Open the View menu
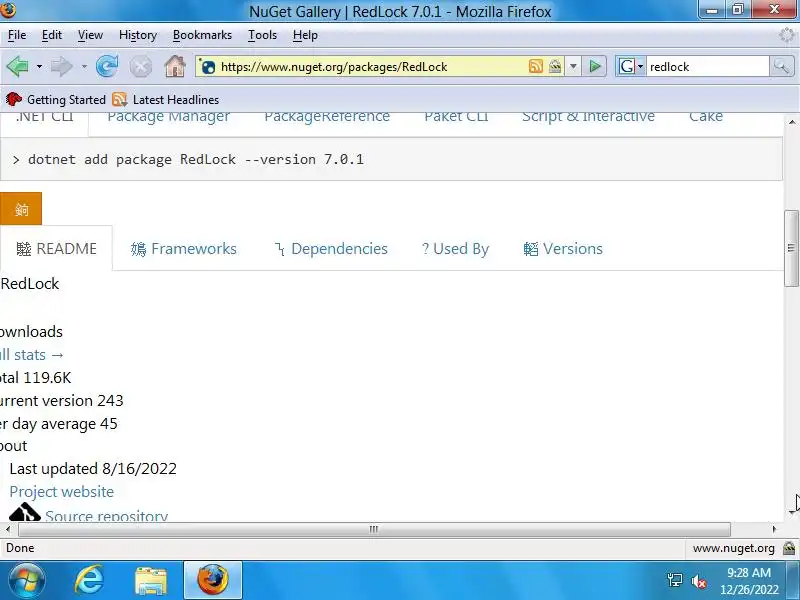The width and height of the screenshot is (800, 600). pos(90,35)
